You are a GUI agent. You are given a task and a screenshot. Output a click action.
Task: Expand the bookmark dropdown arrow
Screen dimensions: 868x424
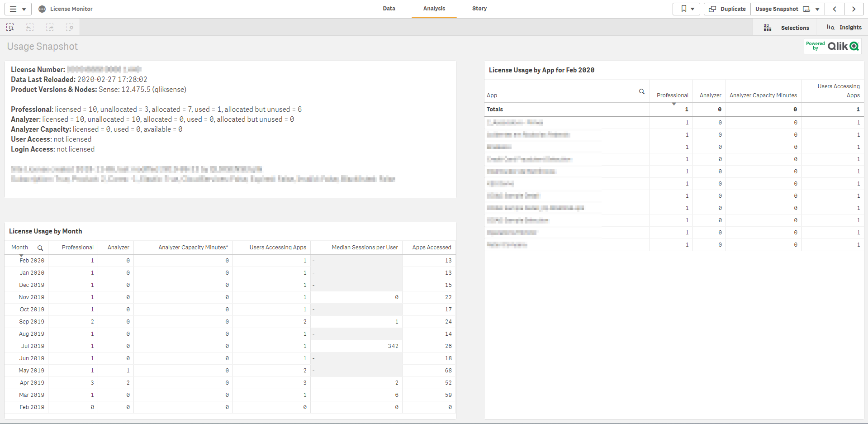pyautogui.click(x=692, y=9)
